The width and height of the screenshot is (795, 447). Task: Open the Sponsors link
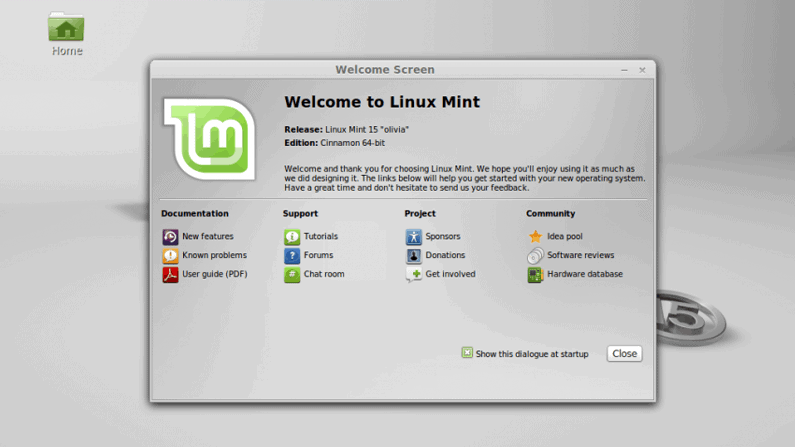pyautogui.click(x=443, y=236)
